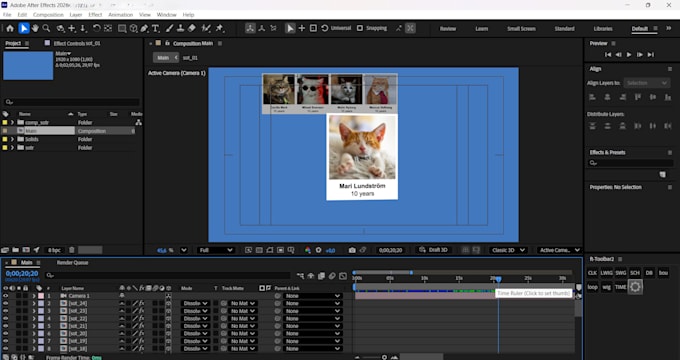Click the CLK button in R-Toolbar2
680x360 pixels.
(592, 273)
